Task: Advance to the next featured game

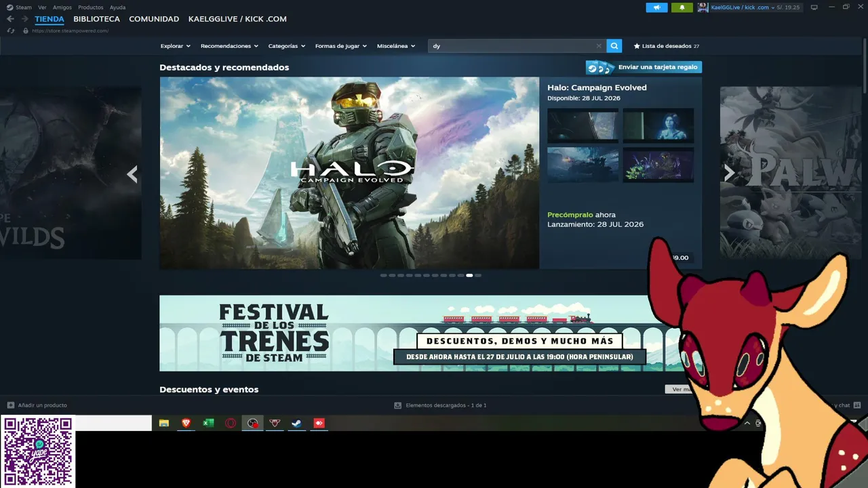Action: click(729, 174)
